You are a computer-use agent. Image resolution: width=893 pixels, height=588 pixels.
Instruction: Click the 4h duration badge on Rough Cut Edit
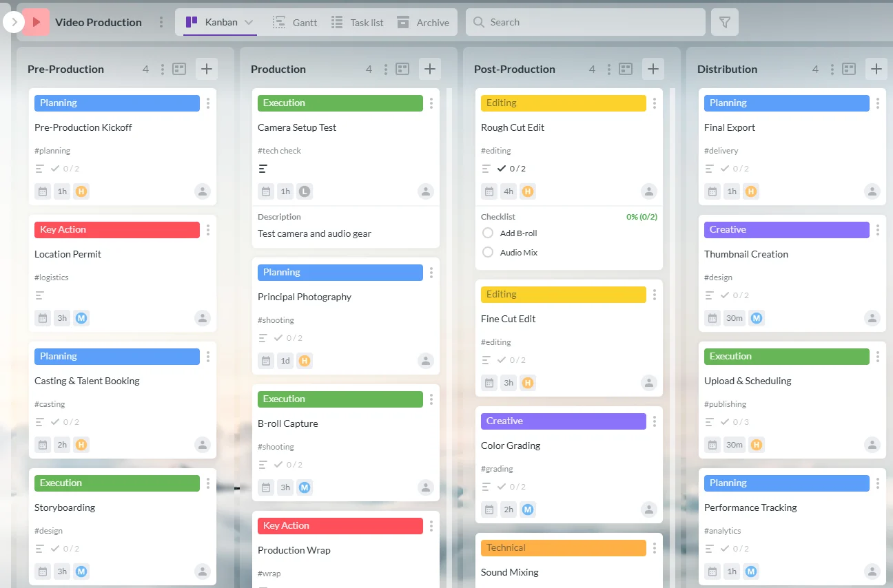click(x=508, y=191)
